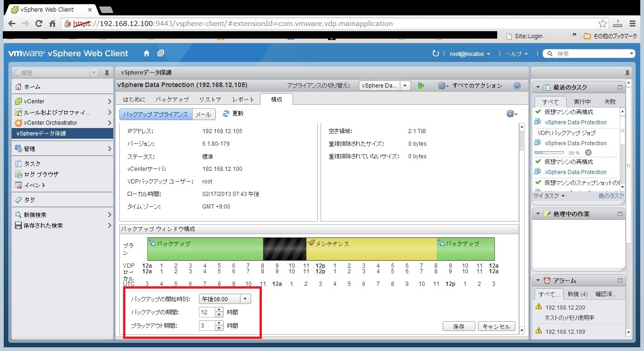
Task: Open the new window icon beside home
Action: (161, 54)
